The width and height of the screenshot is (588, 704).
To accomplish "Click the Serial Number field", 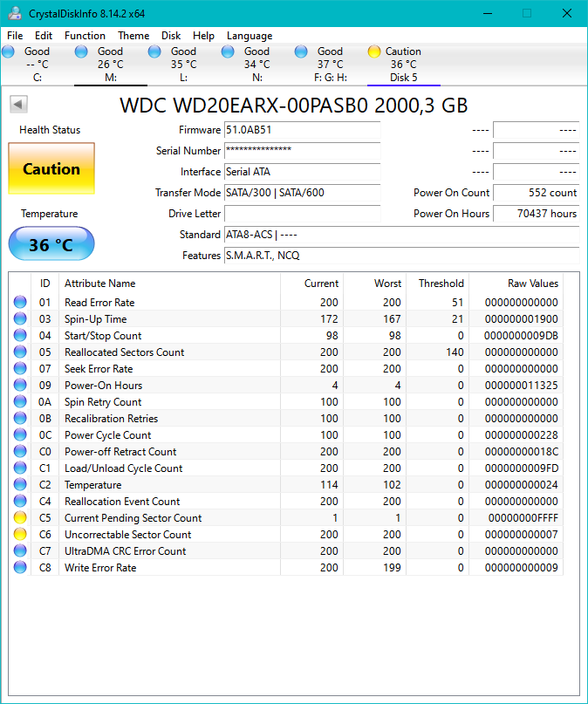I will coord(302,151).
